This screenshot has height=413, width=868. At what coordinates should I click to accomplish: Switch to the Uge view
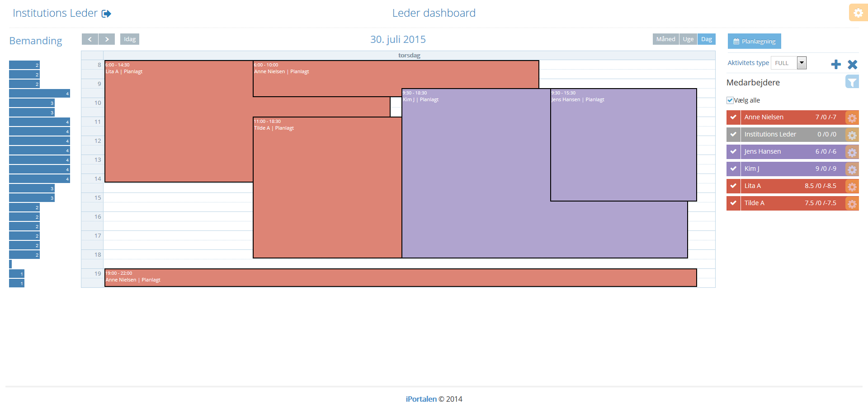point(688,39)
